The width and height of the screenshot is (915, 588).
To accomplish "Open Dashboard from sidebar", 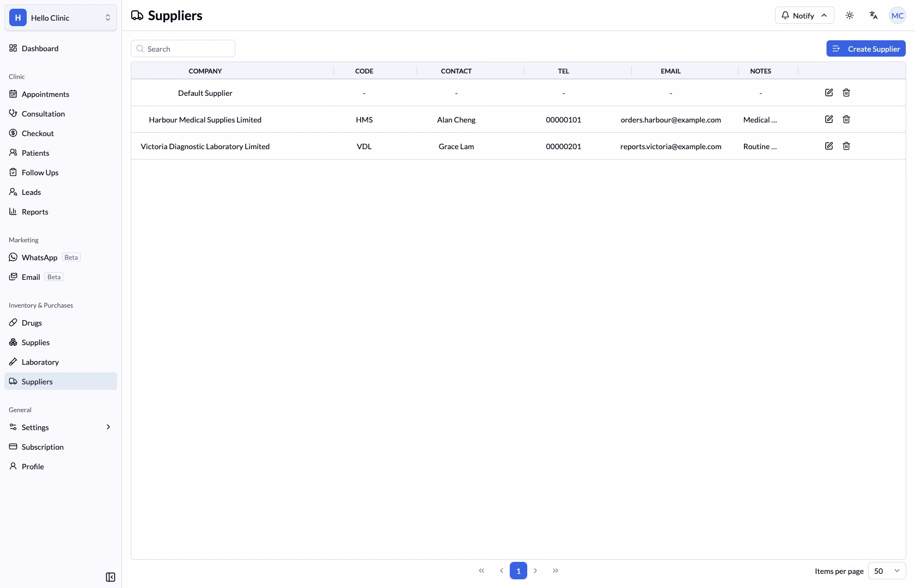I will coord(60,48).
